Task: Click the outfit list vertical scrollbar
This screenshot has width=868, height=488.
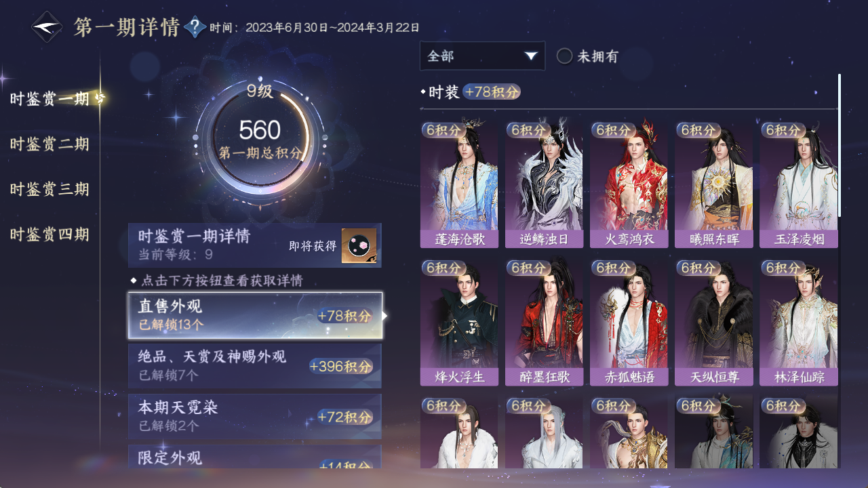Action: pyautogui.click(x=840, y=146)
